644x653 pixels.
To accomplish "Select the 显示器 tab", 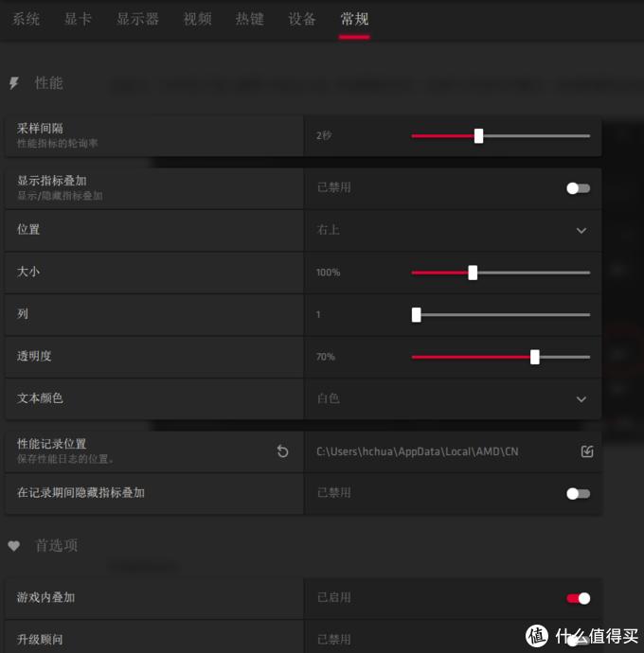I will [137, 19].
